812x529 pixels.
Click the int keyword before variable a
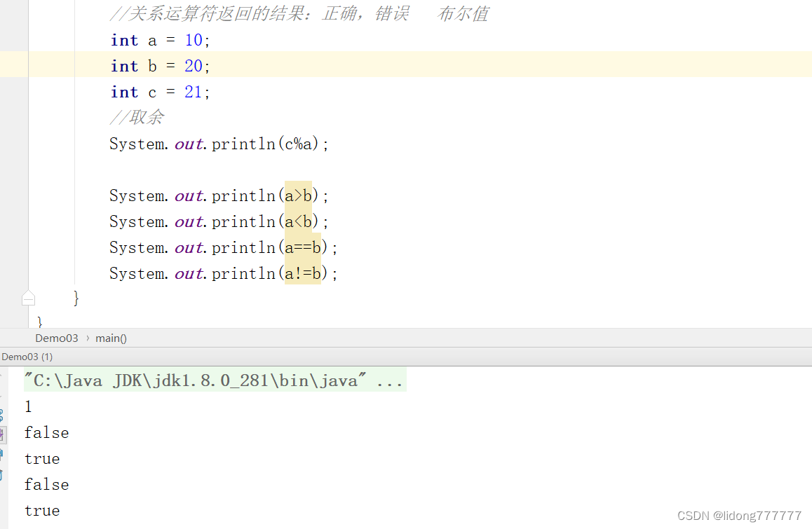(x=124, y=40)
